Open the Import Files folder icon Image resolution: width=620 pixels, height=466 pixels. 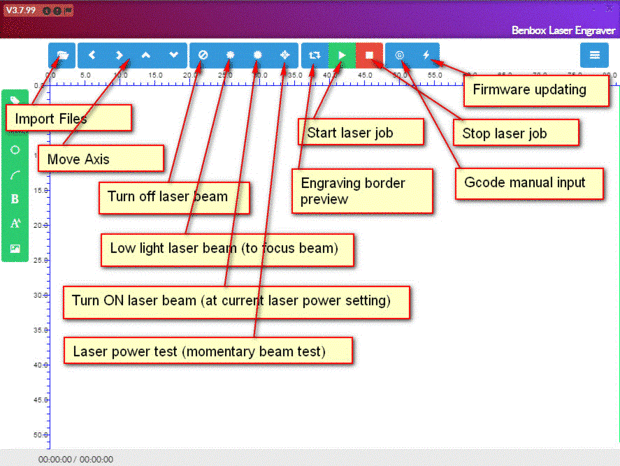pyautogui.click(x=62, y=55)
